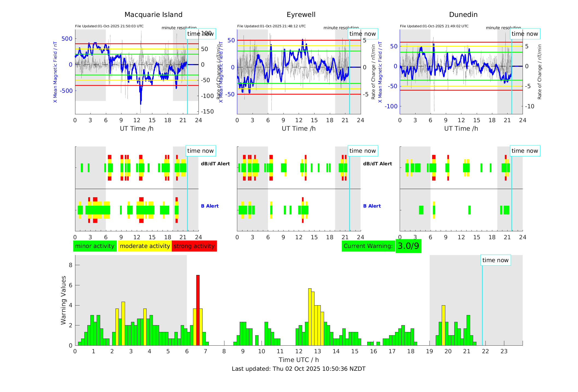
Task: Click the 3.0/9 warning value box
Action: 408,246
